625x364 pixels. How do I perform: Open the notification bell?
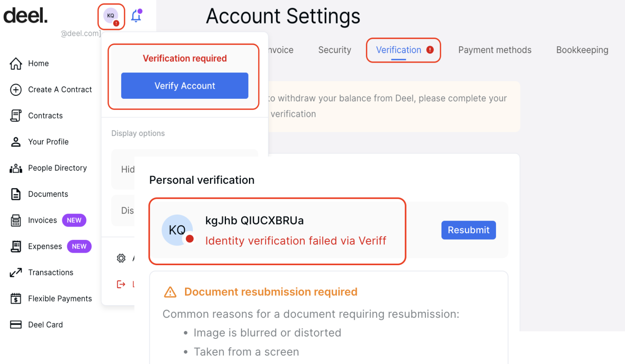(136, 16)
